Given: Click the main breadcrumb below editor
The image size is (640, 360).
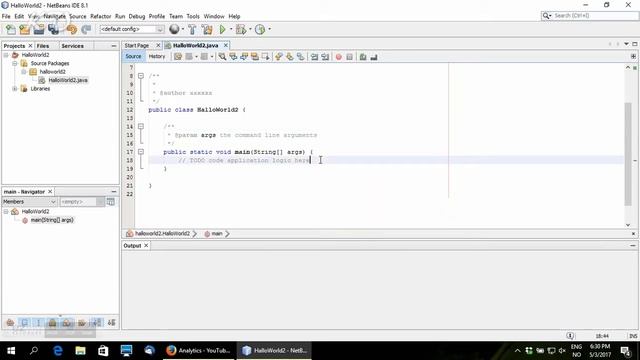Looking at the screenshot, I should point(217,234).
